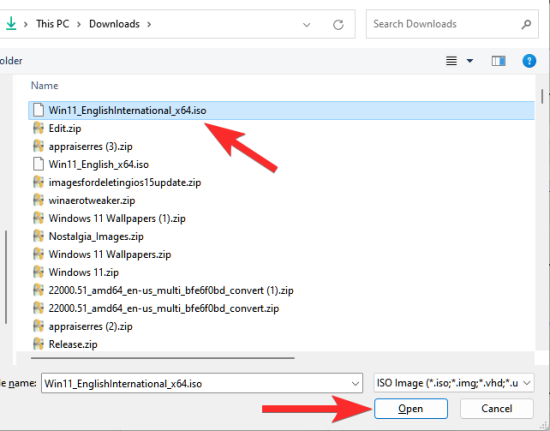The image size is (550, 431).
Task: Select the Windows 11.zip file name
Action: click(x=84, y=272)
